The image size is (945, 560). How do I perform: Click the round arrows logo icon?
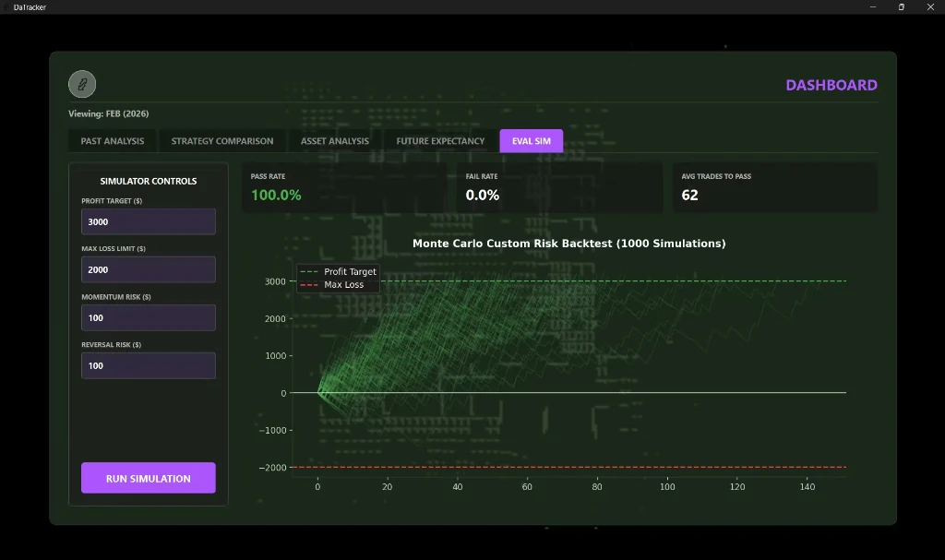82,84
